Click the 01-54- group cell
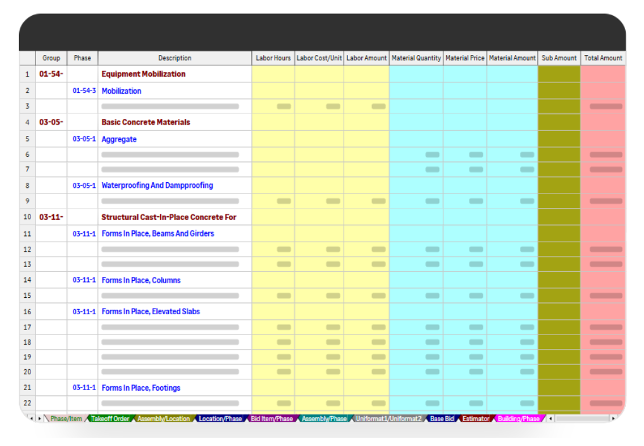This screenshot has height=446, width=644. [x=51, y=74]
